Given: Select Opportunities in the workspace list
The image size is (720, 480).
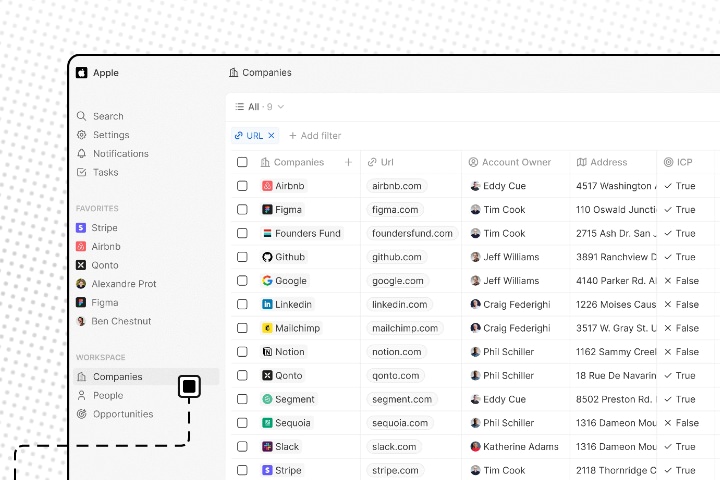Looking at the screenshot, I should pos(115,414).
